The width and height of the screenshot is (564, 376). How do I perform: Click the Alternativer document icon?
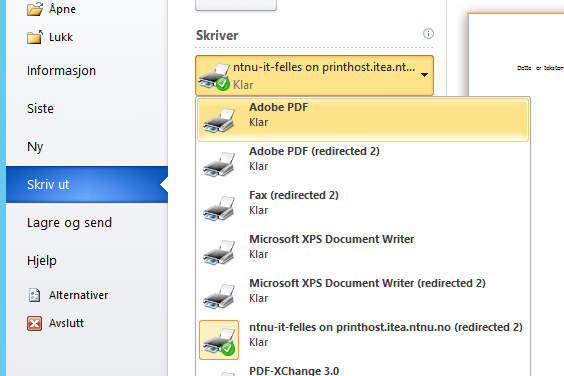[x=35, y=295]
